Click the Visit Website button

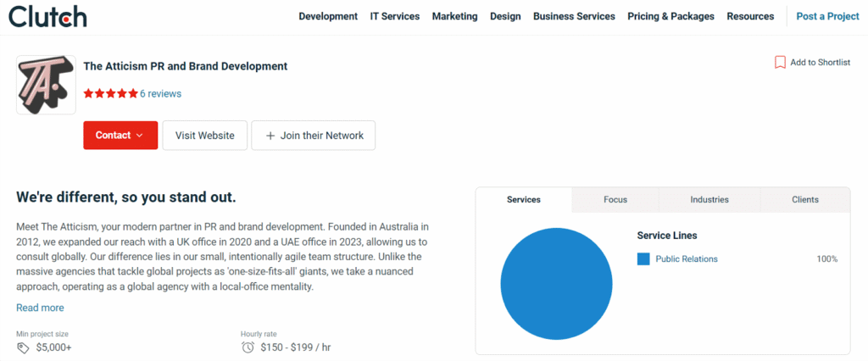coord(204,136)
